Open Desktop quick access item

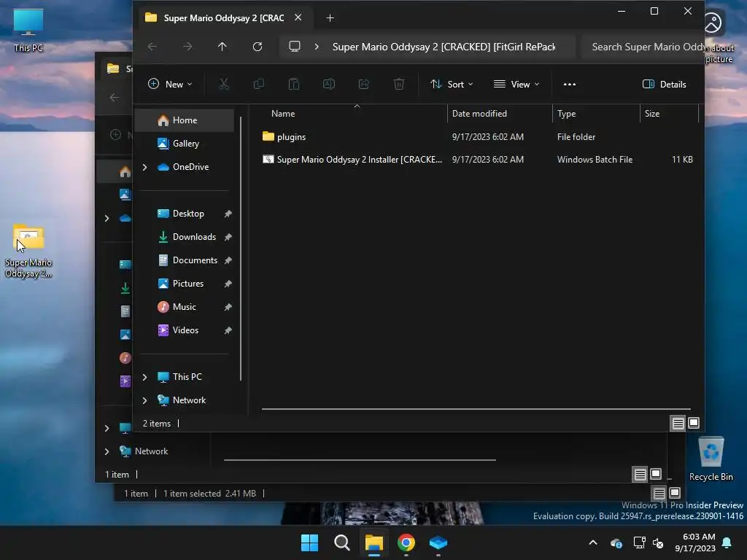point(185,214)
